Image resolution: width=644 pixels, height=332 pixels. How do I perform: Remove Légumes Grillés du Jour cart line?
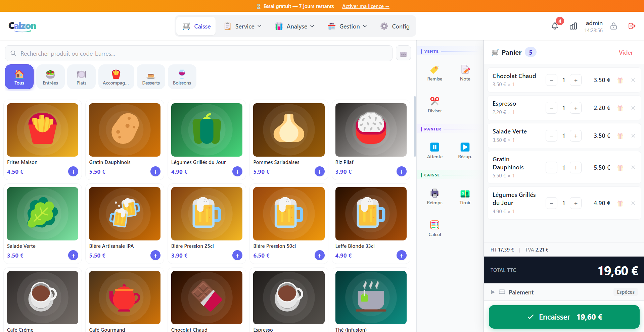click(633, 203)
